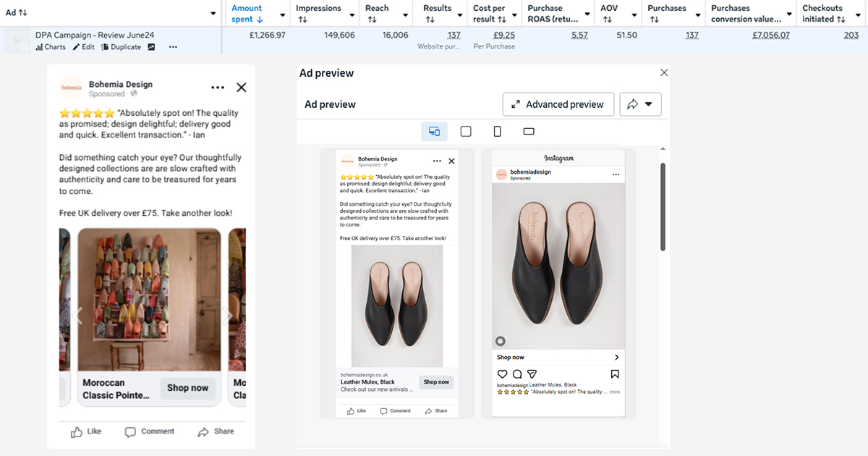Open ellipsis menu on large Bohemia Design ad
The width and height of the screenshot is (868, 456).
point(218,88)
